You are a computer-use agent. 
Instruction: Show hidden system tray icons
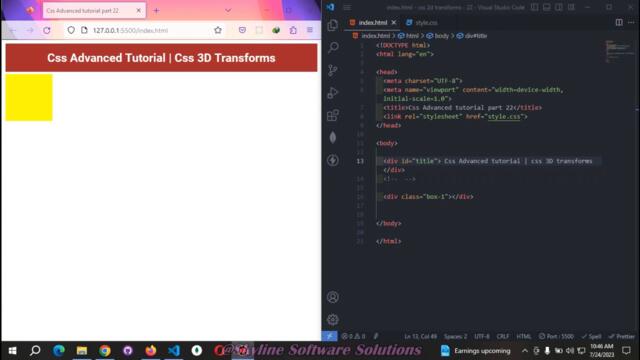point(525,351)
